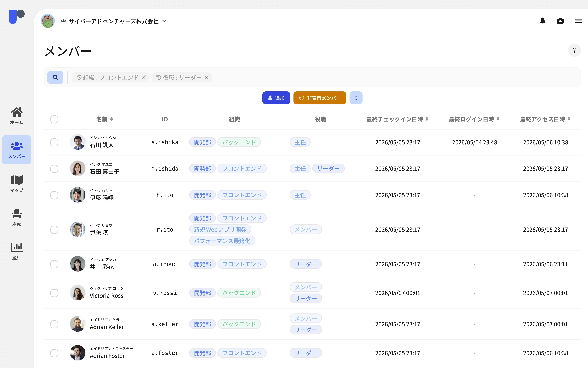Click 伊藤 涼's profile photo
Image resolution: width=588 pixels, height=368 pixels.
click(x=77, y=229)
